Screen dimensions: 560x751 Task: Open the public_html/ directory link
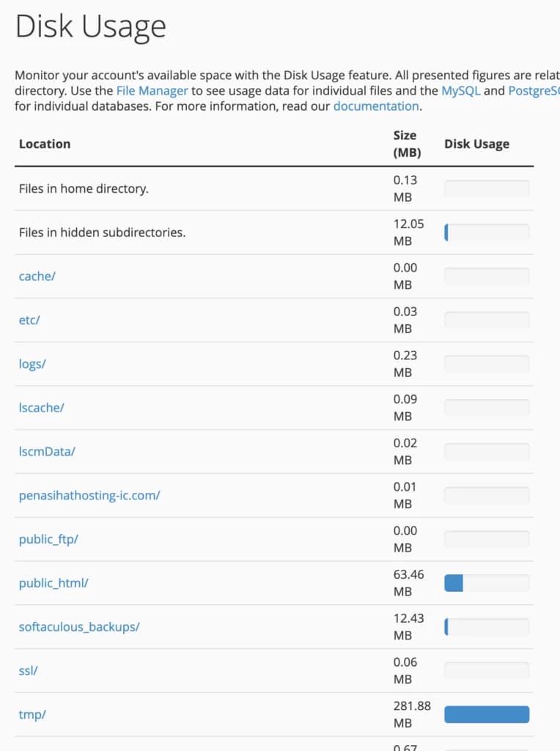click(54, 583)
